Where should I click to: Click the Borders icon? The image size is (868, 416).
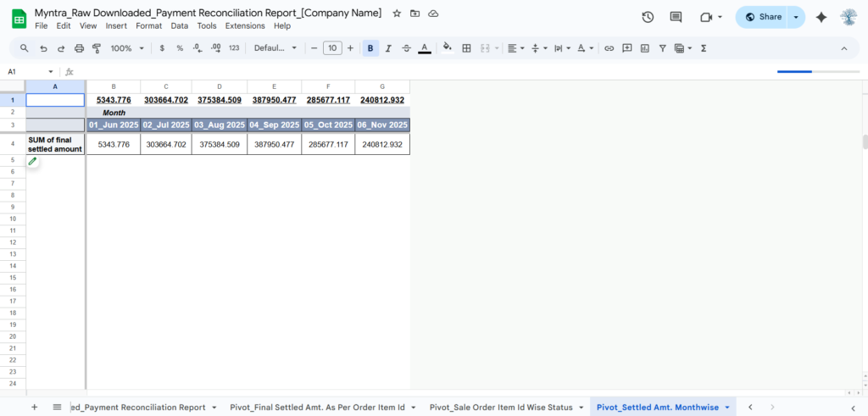click(x=465, y=48)
